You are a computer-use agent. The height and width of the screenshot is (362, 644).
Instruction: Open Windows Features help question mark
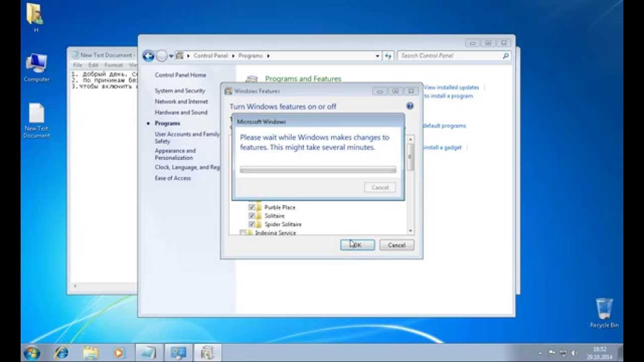click(x=410, y=106)
